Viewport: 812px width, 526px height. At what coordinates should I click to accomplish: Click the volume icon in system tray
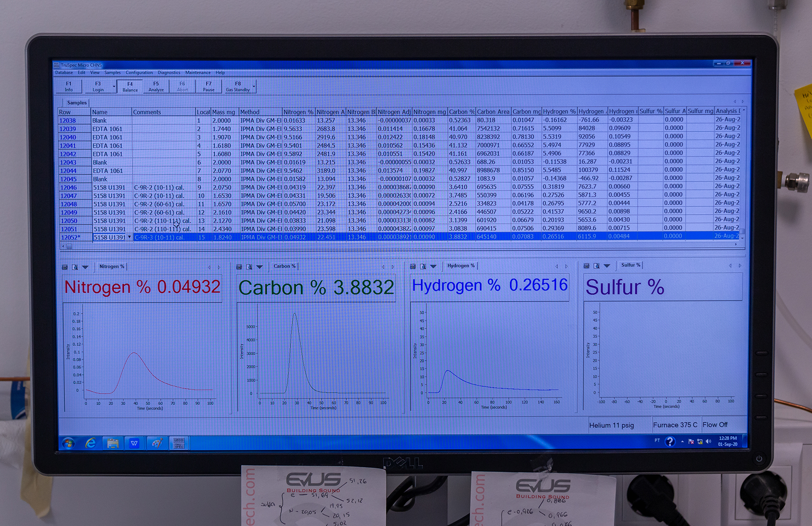pyautogui.click(x=708, y=441)
